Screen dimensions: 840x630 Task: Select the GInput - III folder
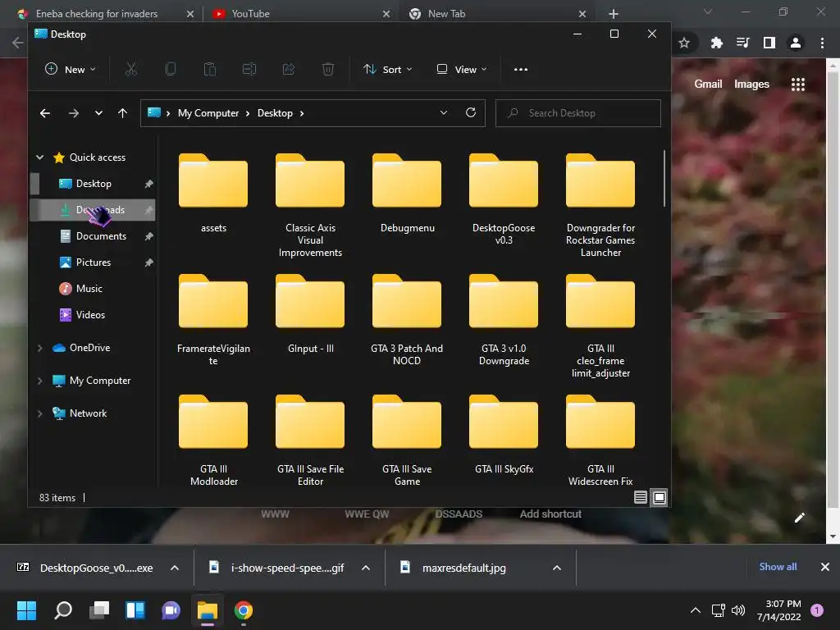coord(310,314)
